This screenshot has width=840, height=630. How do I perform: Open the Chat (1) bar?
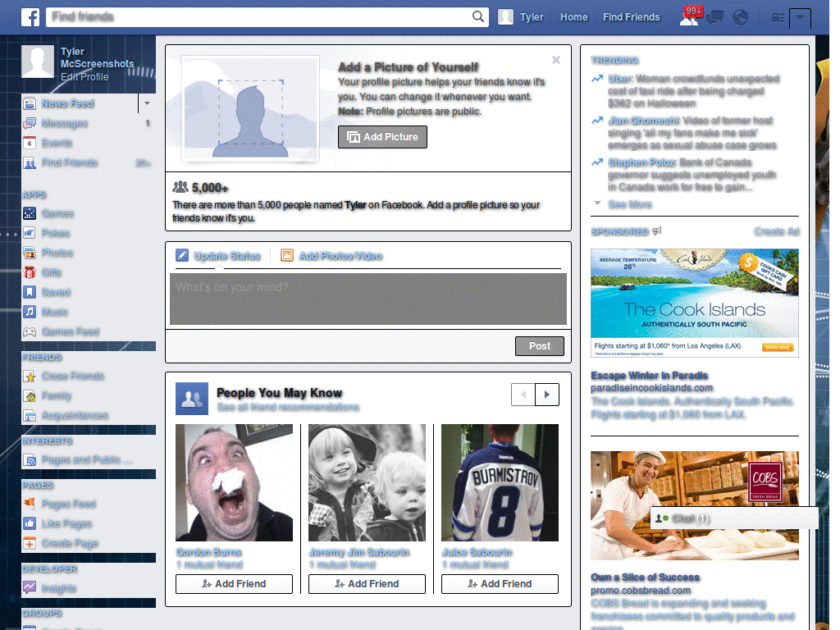tap(734, 518)
